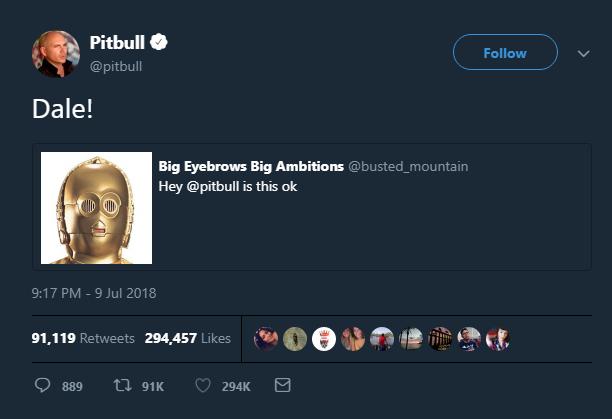Open the gold robot mask image
This screenshot has height=419, width=612.
[x=97, y=208]
